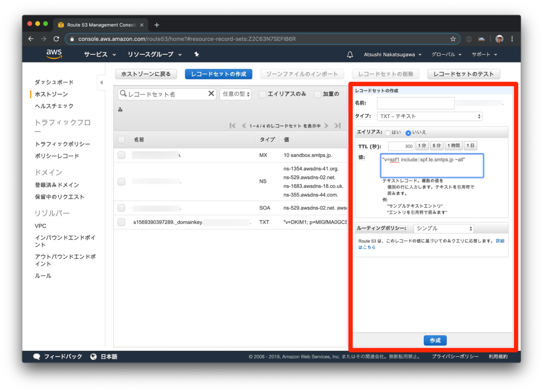This screenshot has height=392, width=543.
Task: Select the SOA record row checkbox
Action: [x=121, y=208]
